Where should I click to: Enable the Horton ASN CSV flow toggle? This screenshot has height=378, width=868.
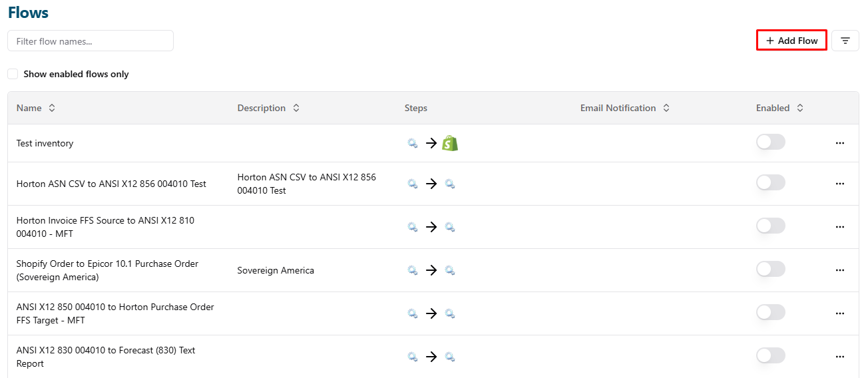point(771,183)
